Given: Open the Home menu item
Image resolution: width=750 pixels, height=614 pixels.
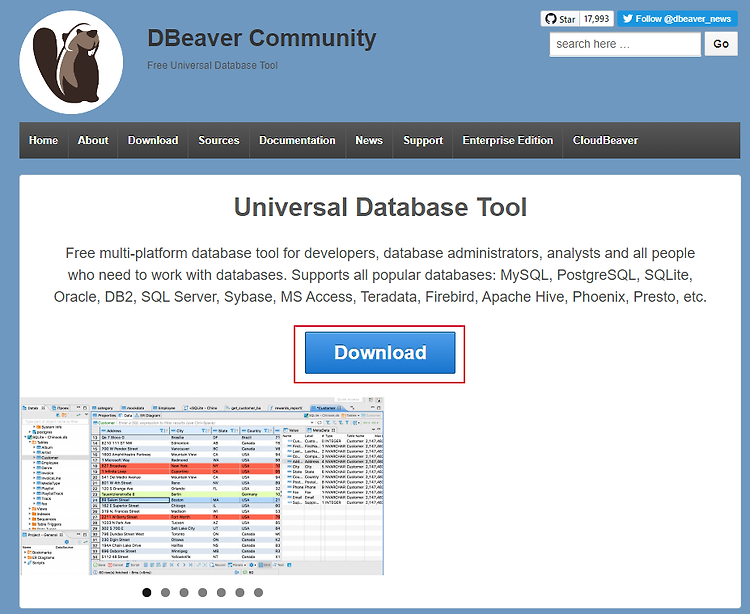Looking at the screenshot, I should (x=44, y=140).
